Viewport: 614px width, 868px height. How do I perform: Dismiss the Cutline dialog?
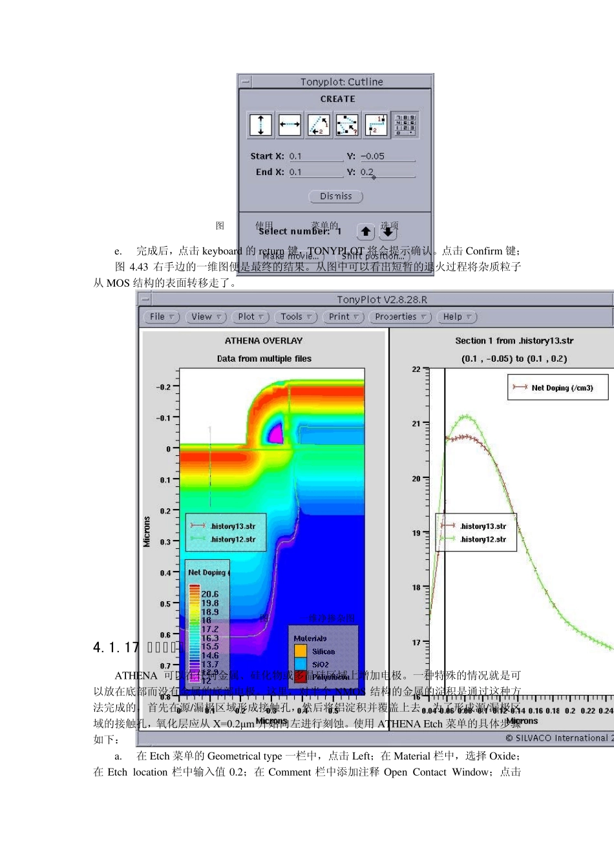(336, 196)
